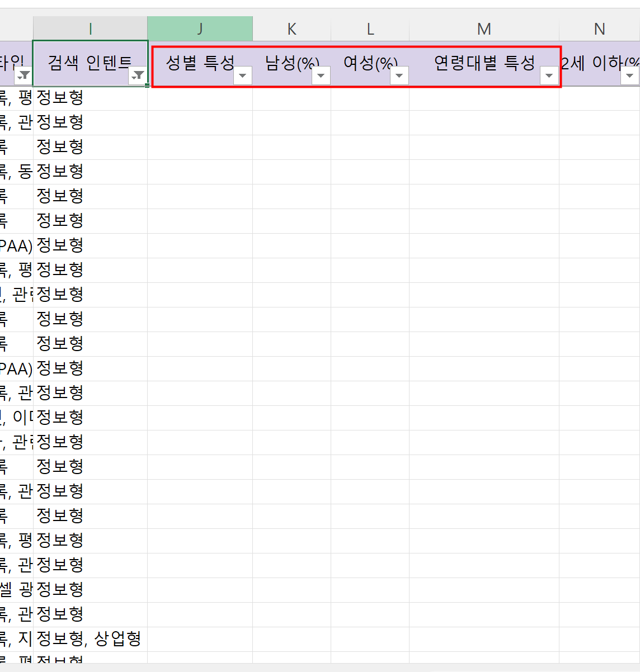The width and height of the screenshot is (640, 672).
Task: Expand the 연령대별 특성 filter dropdown
Action: coord(549,75)
